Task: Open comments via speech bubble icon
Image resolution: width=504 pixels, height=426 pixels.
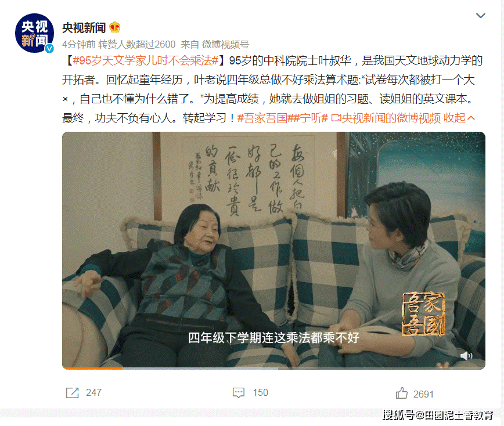Action: point(239,392)
